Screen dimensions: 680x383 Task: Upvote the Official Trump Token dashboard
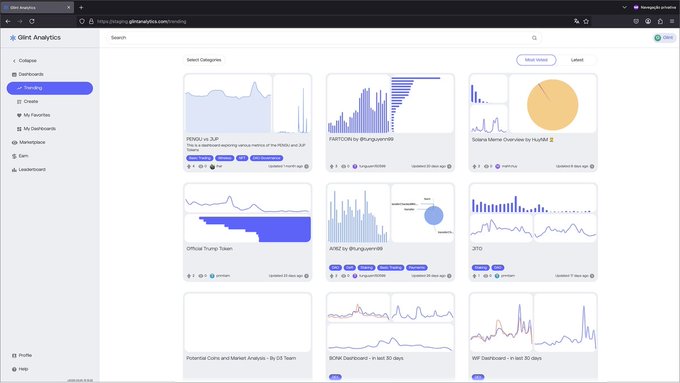pos(189,276)
